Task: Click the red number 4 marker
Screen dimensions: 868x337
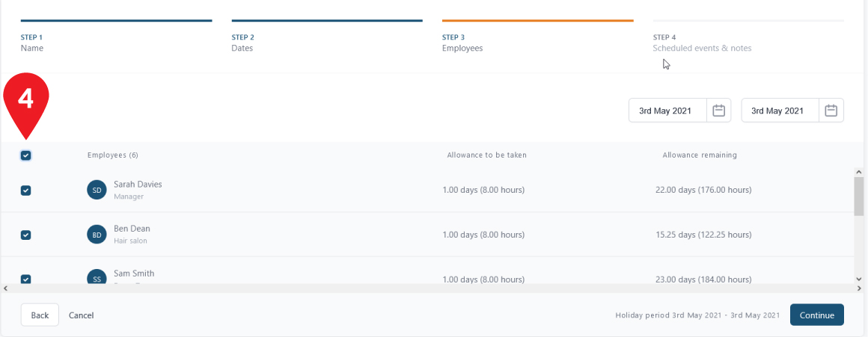Action: (x=26, y=102)
